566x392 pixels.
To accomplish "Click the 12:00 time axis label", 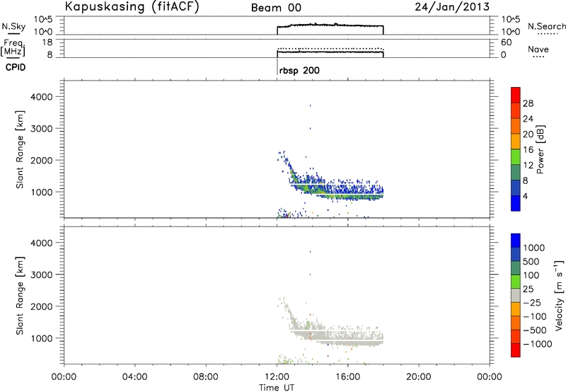I will pos(277,377).
